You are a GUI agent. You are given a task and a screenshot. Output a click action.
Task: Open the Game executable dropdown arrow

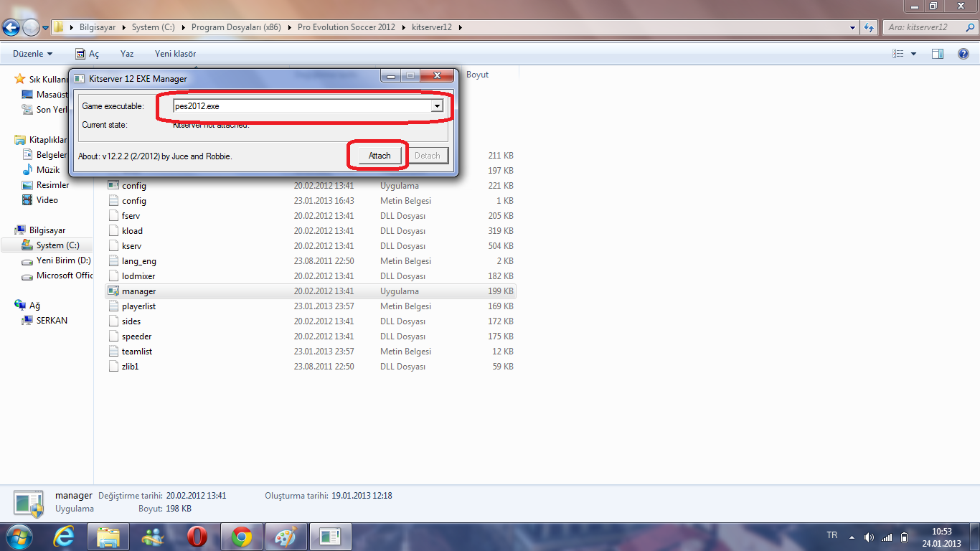436,106
